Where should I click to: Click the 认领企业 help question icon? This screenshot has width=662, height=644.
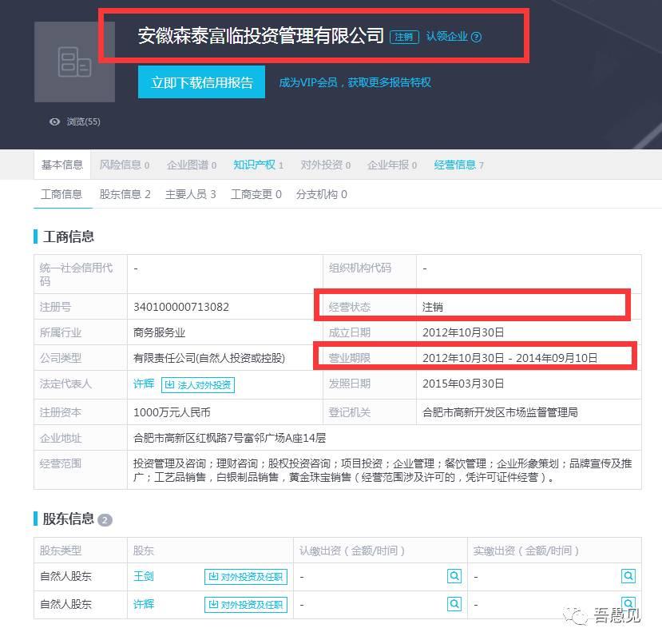click(476, 38)
